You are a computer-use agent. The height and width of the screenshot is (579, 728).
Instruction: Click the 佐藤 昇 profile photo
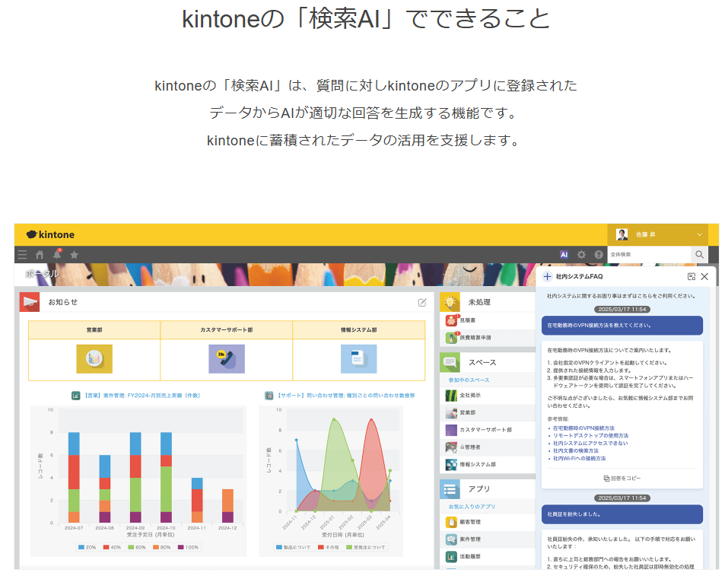tap(622, 234)
